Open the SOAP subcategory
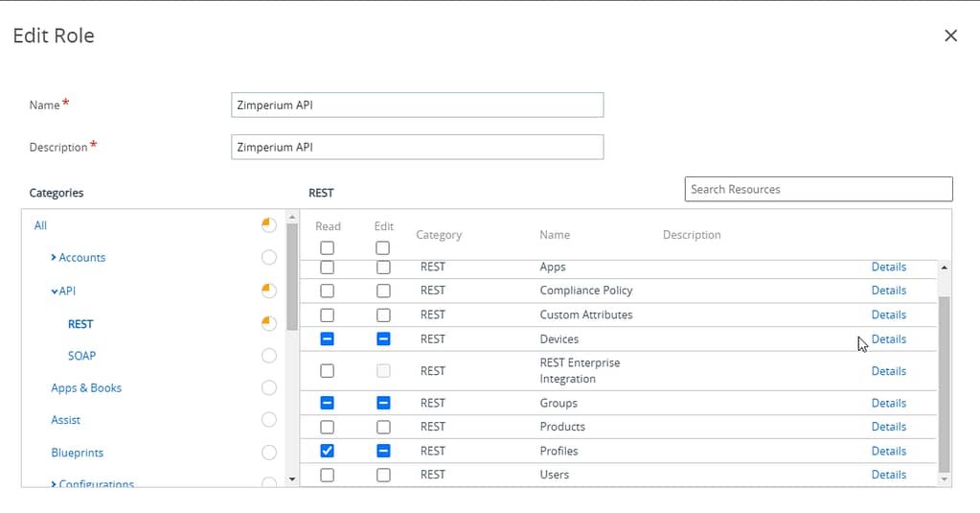 click(81, 356)
